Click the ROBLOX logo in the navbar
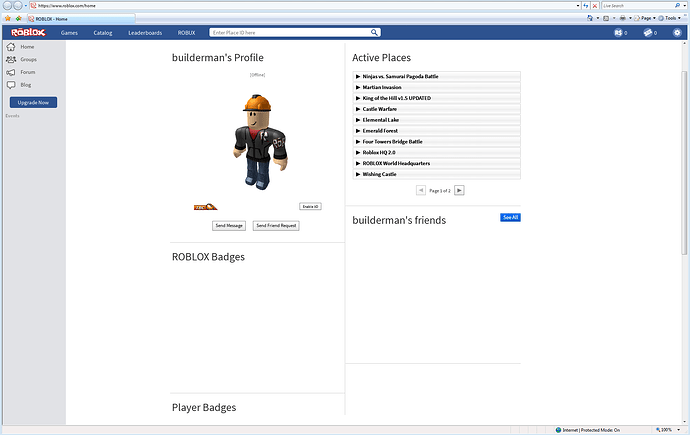Screen dimensions: 690x435 click(x=28, y=33)
